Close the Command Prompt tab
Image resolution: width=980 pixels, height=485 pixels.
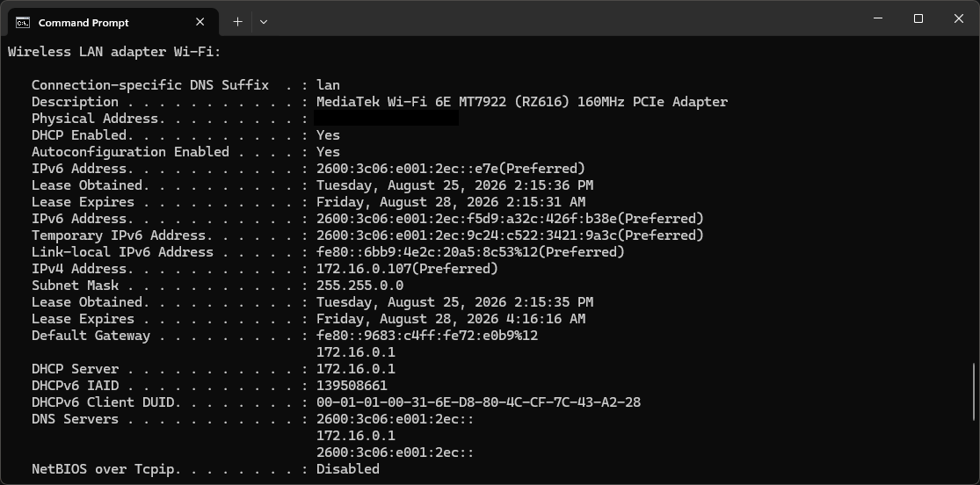[x=200, y=22]
